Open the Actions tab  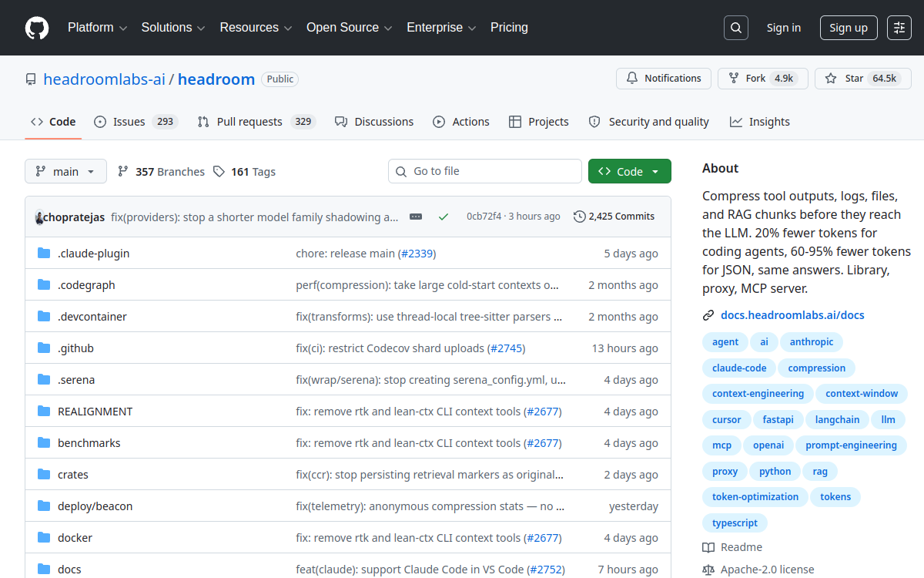click(x=461, y=122)
